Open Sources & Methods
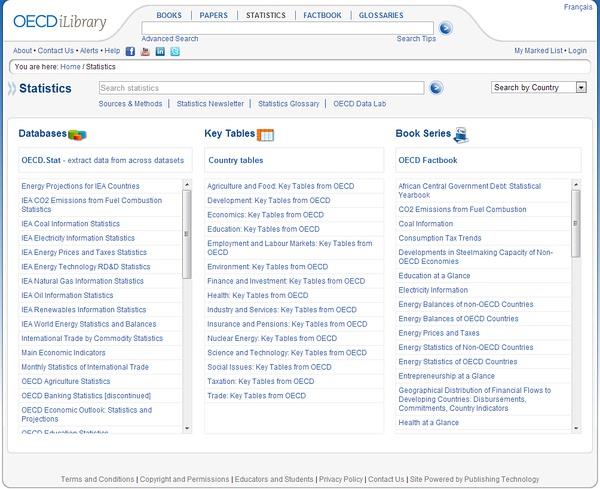 tap(130, 104)
